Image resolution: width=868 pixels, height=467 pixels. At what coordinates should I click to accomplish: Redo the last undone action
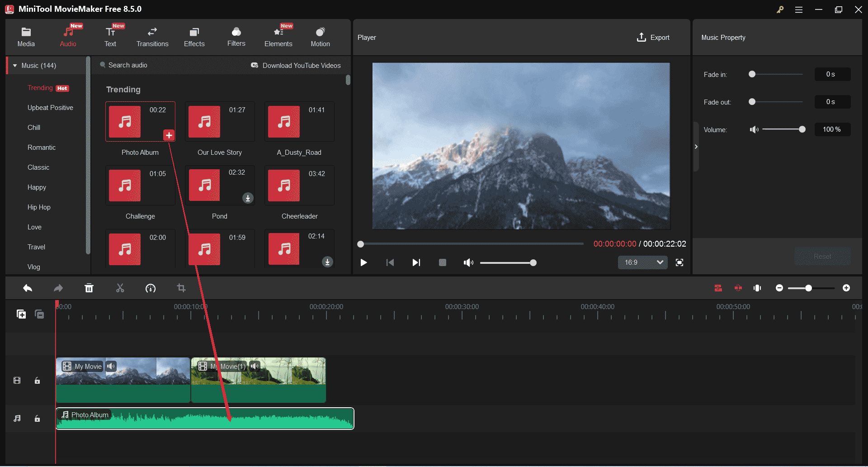pos(58,288)
